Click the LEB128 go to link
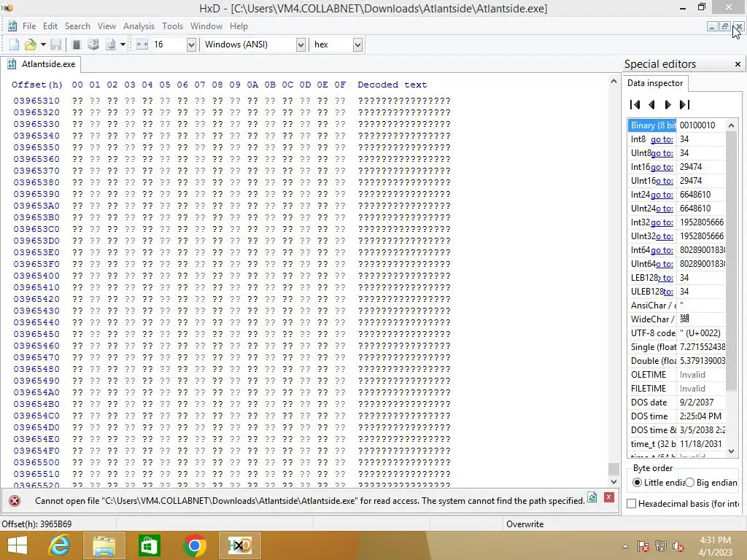The image size is (747, 560). pos(665,278)
